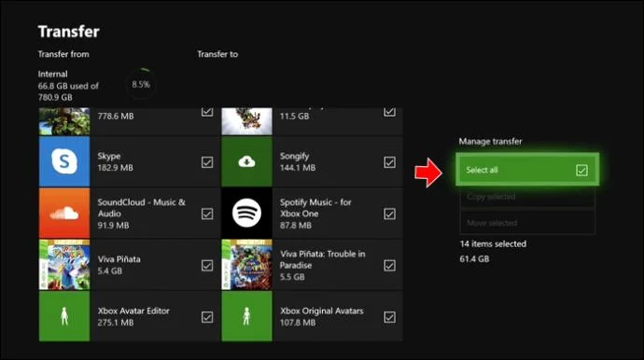644x360 pixels.
Task: Click the Viva Piñata: Trouble in Paradise title
Action: click(322, 259)
